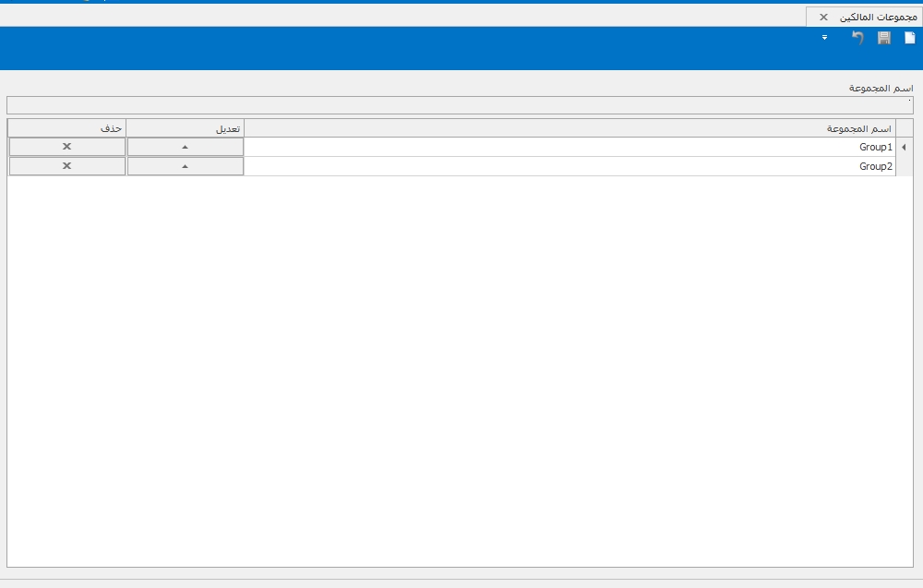Click the Undo arrow icon

pyautogui.click(x=857, y=38)
